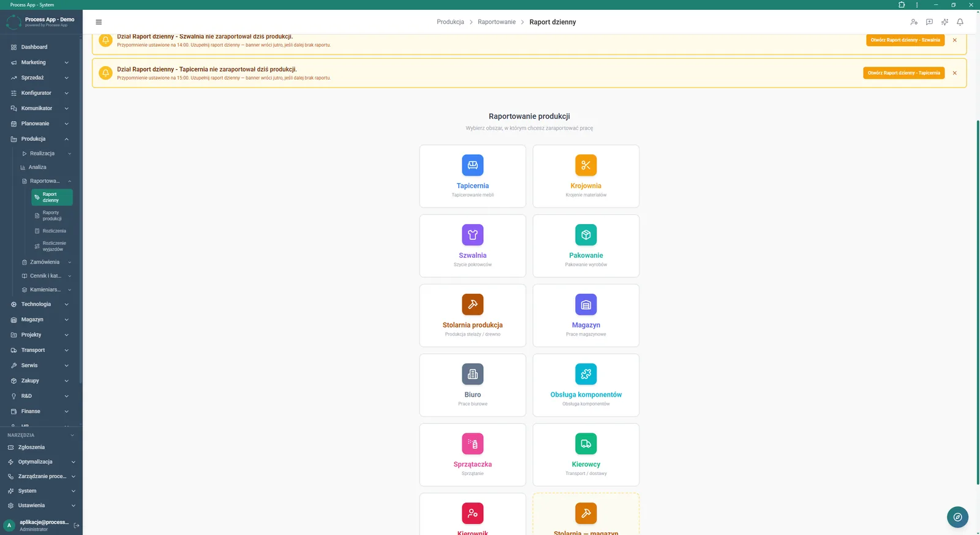This screenshot has height=535, width=980.
Task: Expand the Marketing menu
Action: (x=41, y=62)
